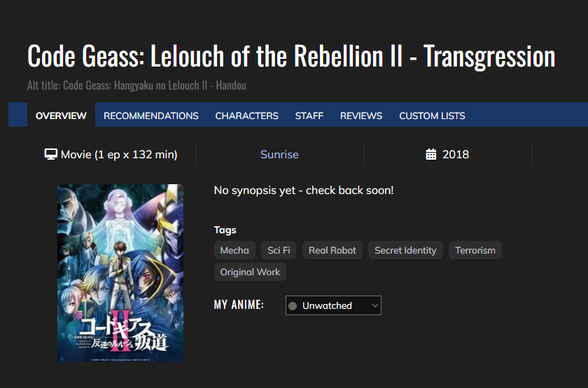588x388 pixels.
Task: Click the Sunrise studio link
Action: (279, 154)
